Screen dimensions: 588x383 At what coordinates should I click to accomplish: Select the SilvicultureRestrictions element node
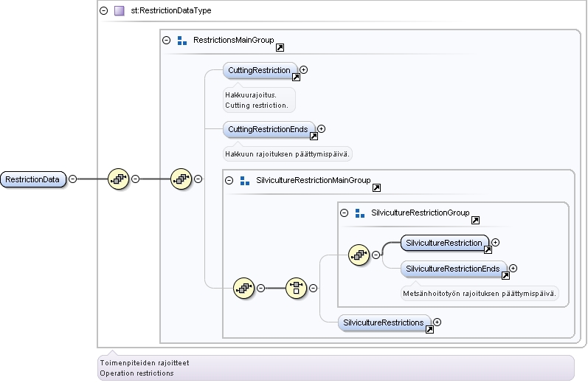[384, 322]
